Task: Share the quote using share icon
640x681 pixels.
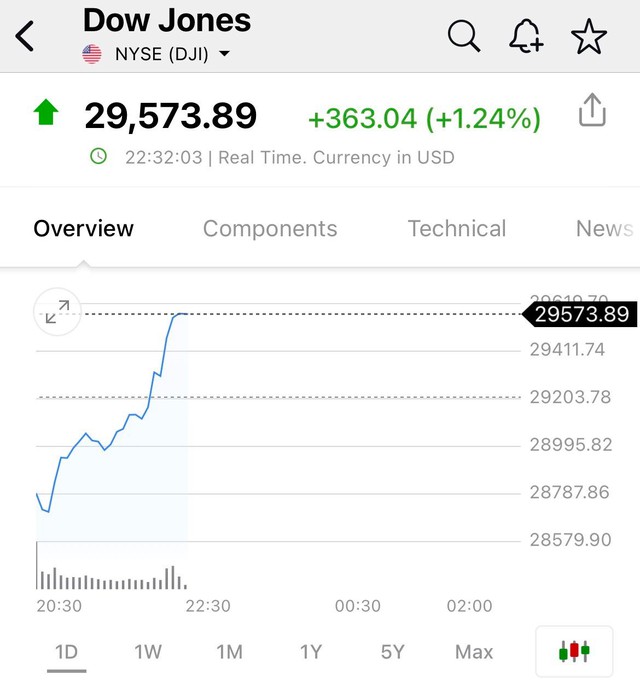Action: point(592,110)
